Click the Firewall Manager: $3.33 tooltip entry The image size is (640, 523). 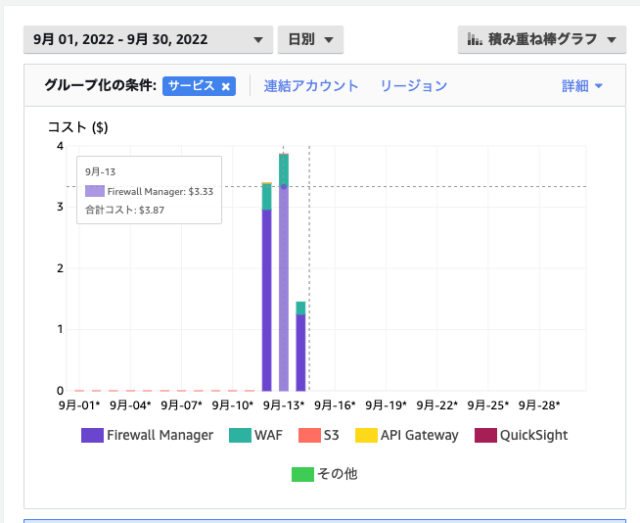click(x=149, y=191)
